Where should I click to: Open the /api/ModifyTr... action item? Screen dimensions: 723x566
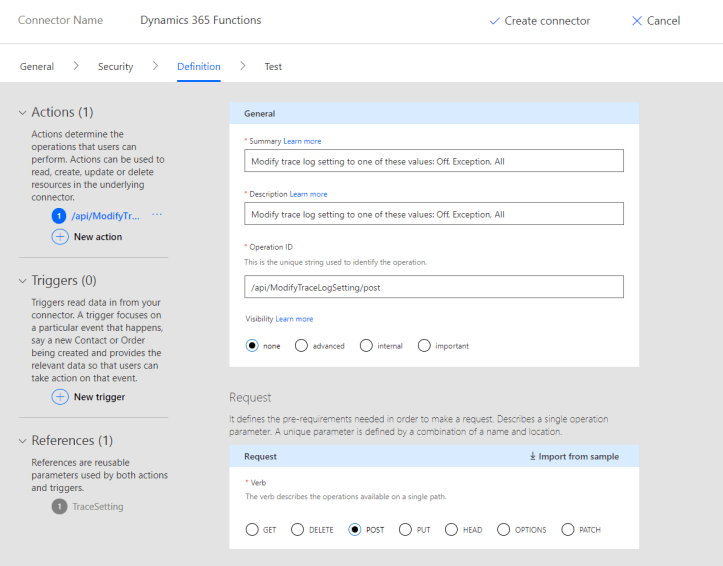(x=106, y=216)
